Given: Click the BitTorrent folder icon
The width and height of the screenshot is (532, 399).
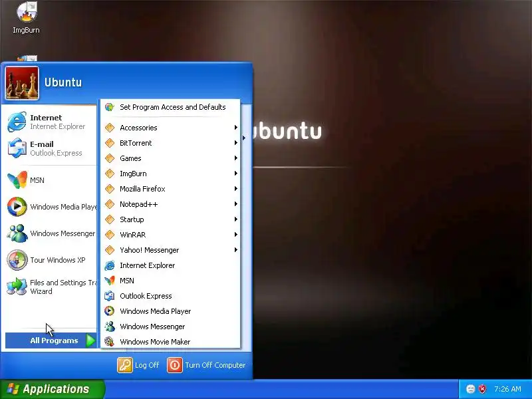Looking at the screenshot, I should click(x=110, y=143).
